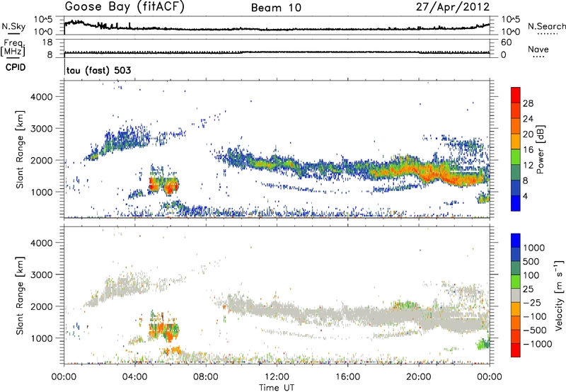Click the "20" label on the power color bar
The image size is (566, 392).
(x=528, y=134)
